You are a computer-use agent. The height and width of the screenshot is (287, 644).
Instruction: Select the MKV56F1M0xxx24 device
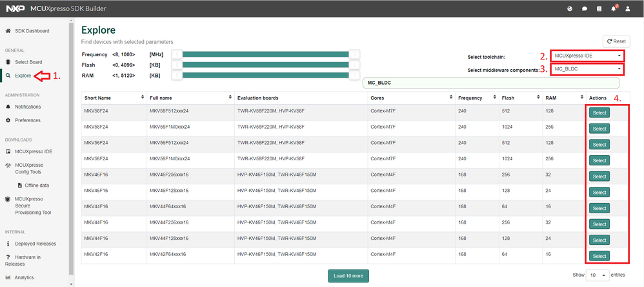pos(599,160)
